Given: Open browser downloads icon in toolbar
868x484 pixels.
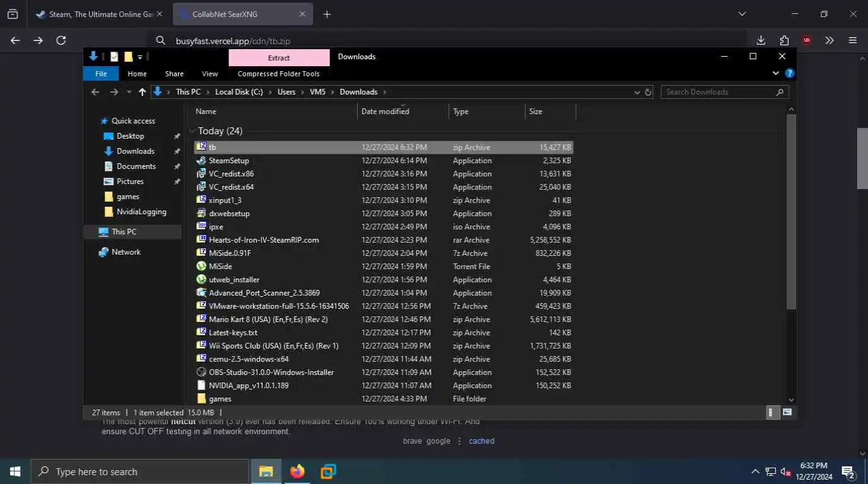Looking at the screenshot, I should coord(761,40).
